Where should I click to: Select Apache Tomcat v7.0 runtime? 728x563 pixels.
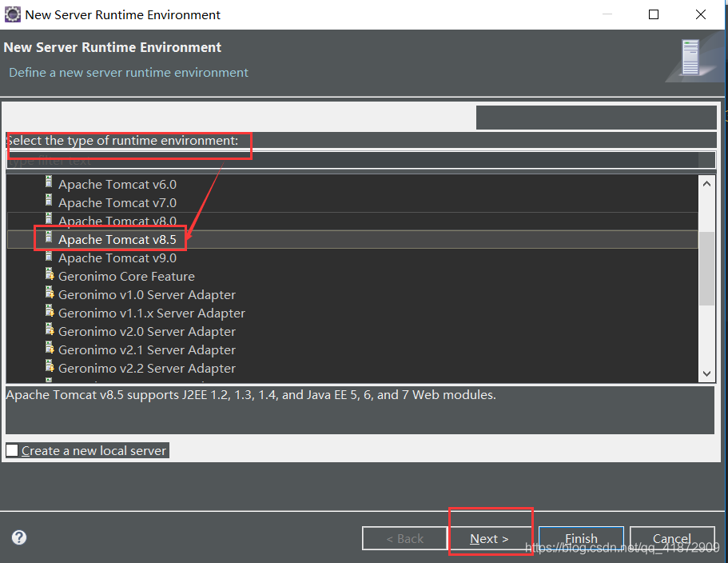click(117, 203)
